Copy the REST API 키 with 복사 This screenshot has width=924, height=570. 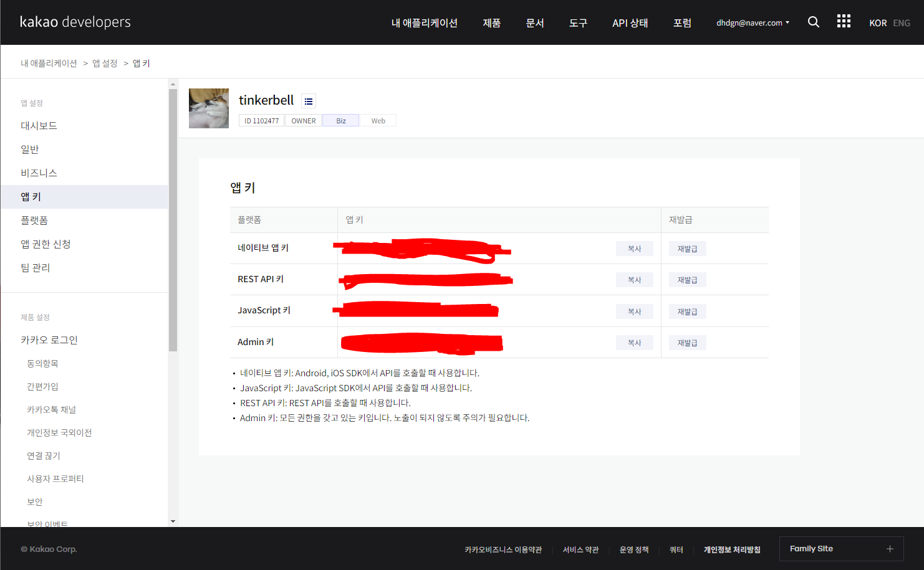point(635,280)
